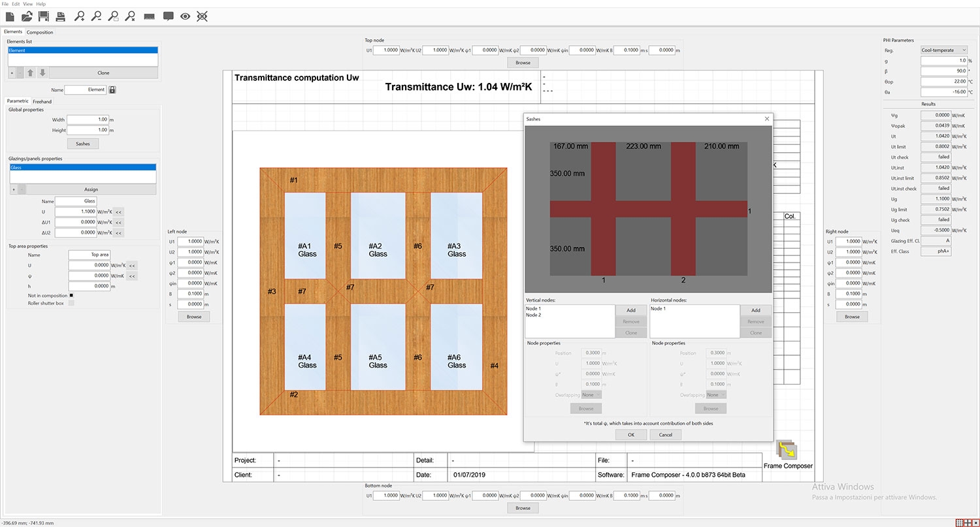This screenshot has height=527, width=980.
Task: Select the Parametric tab
Action: coord(18,101)
